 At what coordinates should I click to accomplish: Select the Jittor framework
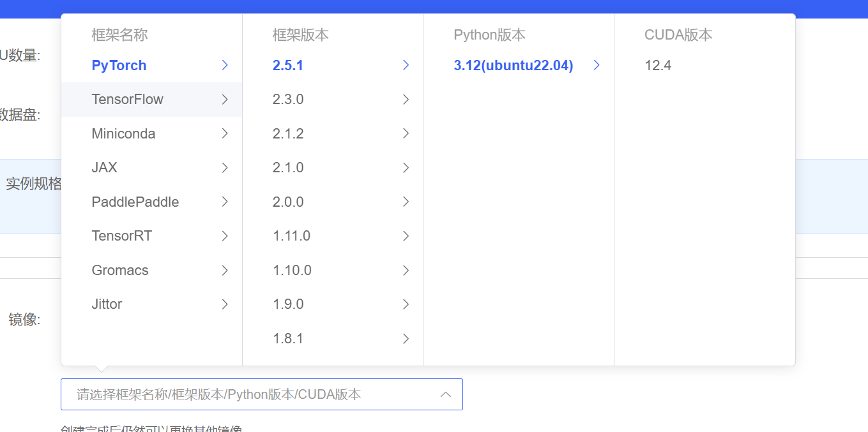click(x=107, y=304)
